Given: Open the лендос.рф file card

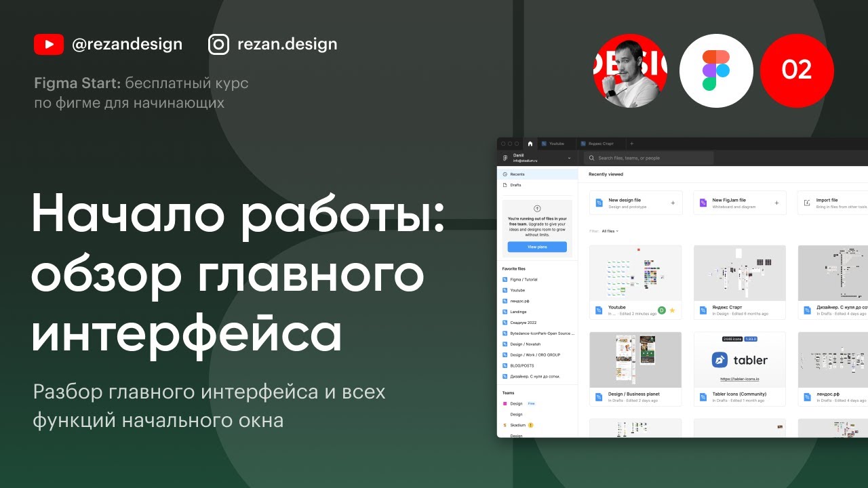Looking at the screenshot, I should coord(833,369).
